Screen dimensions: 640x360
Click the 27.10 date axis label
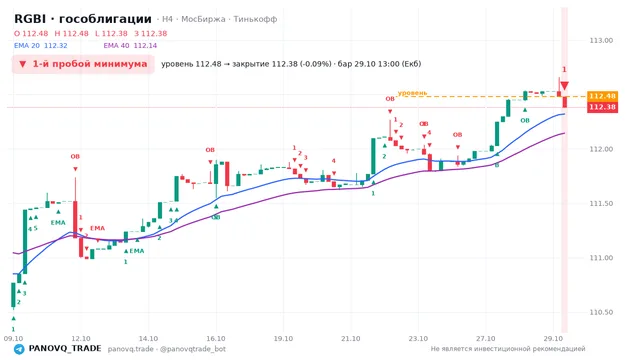[x=485, y=338]
